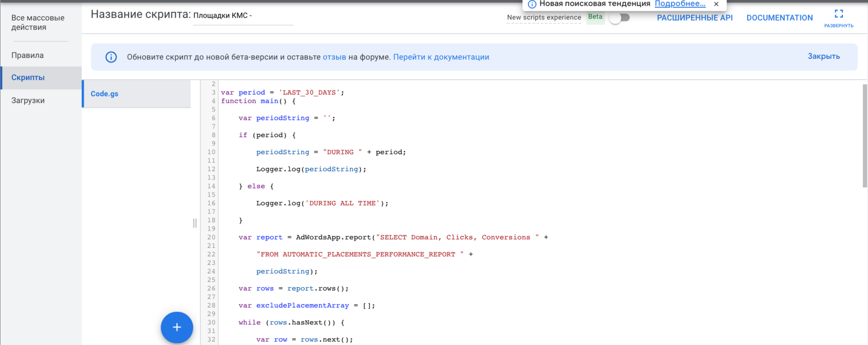Select Скрипты in the sidebar
868x345 pixels.
(x=28, y=78)
